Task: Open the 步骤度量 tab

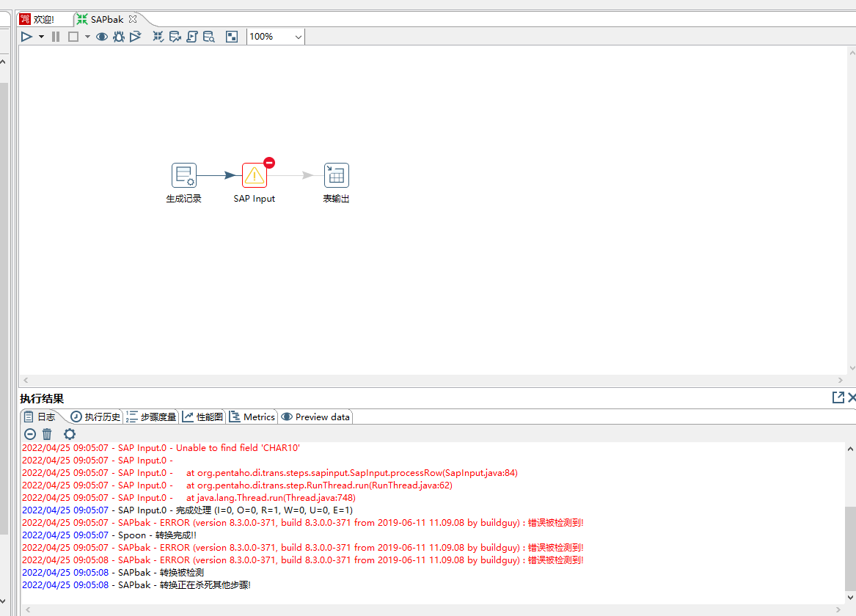Action: (x=151, y=417)
